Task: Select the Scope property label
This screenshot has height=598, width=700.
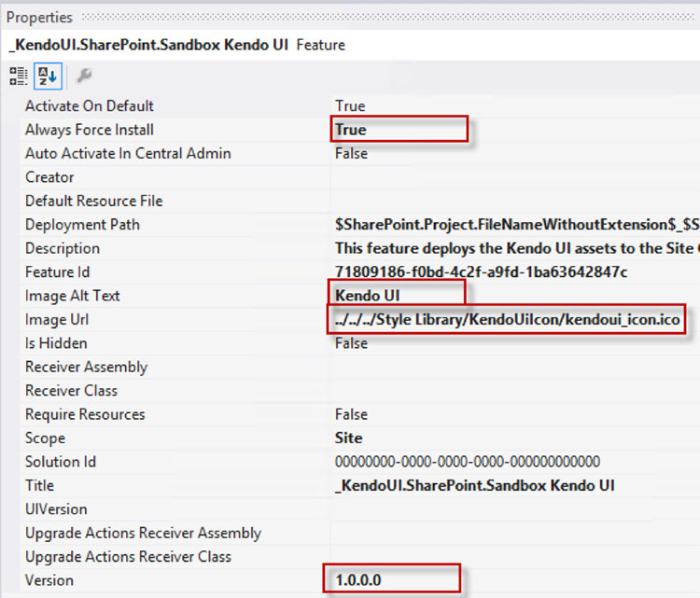Action: [45, 438]
